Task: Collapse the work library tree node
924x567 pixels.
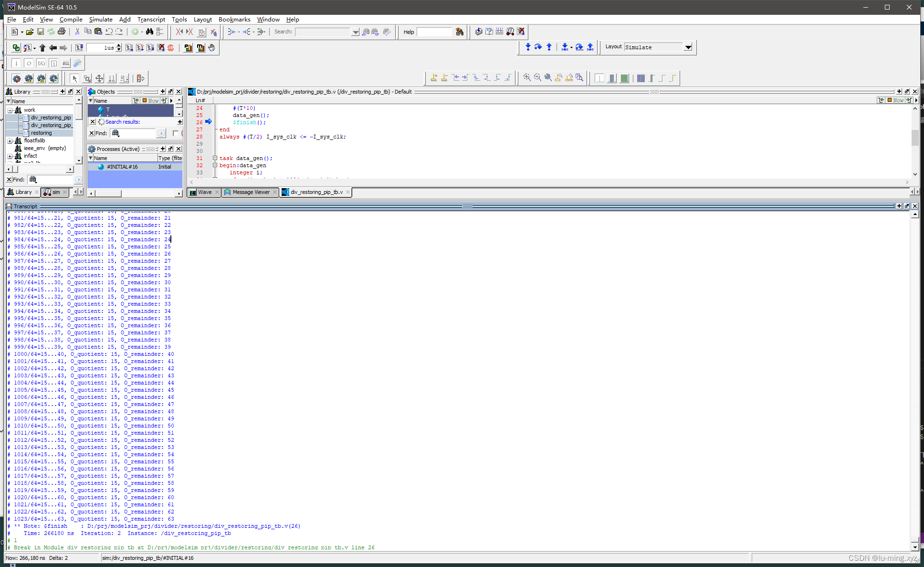Action: tap(10, 110)
